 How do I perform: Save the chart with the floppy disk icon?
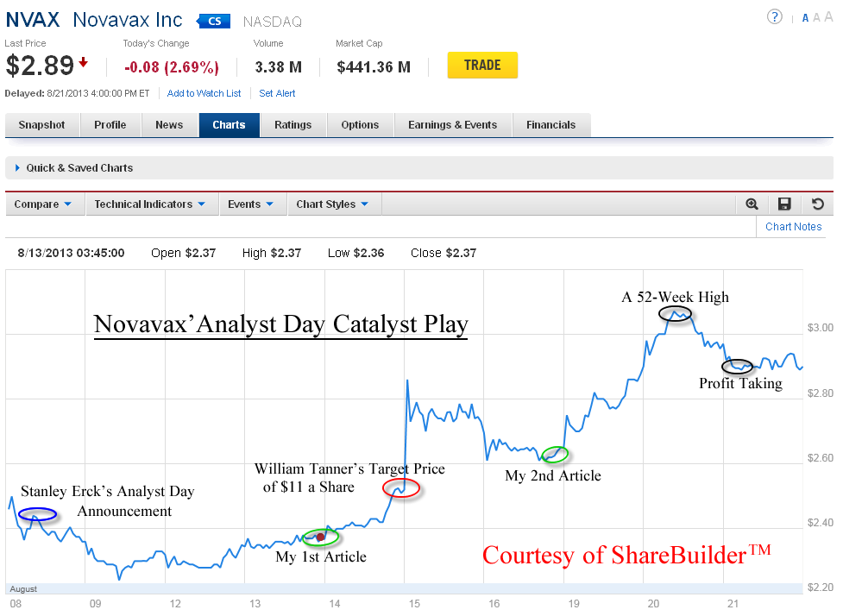click(784, 204)
